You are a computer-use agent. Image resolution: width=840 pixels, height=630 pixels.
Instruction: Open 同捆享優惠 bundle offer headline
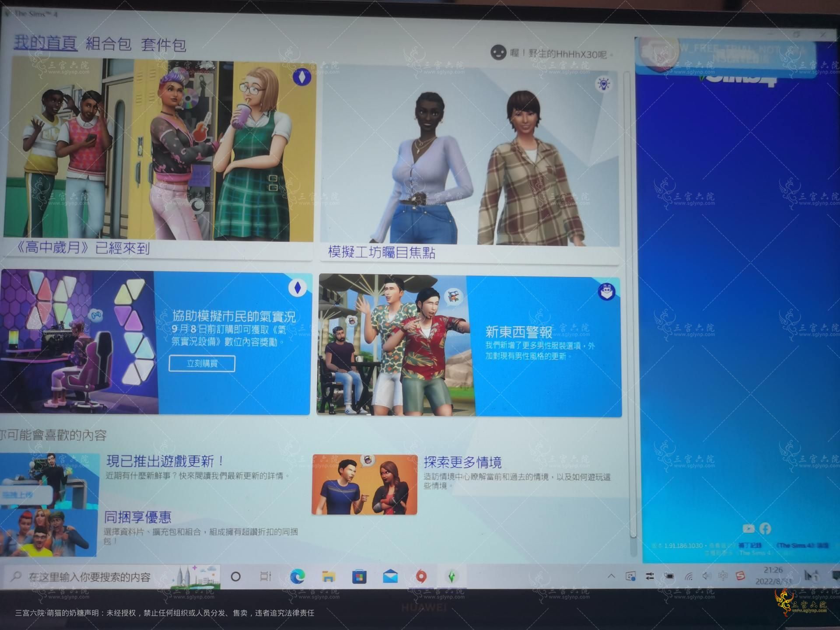pos(138,517)
